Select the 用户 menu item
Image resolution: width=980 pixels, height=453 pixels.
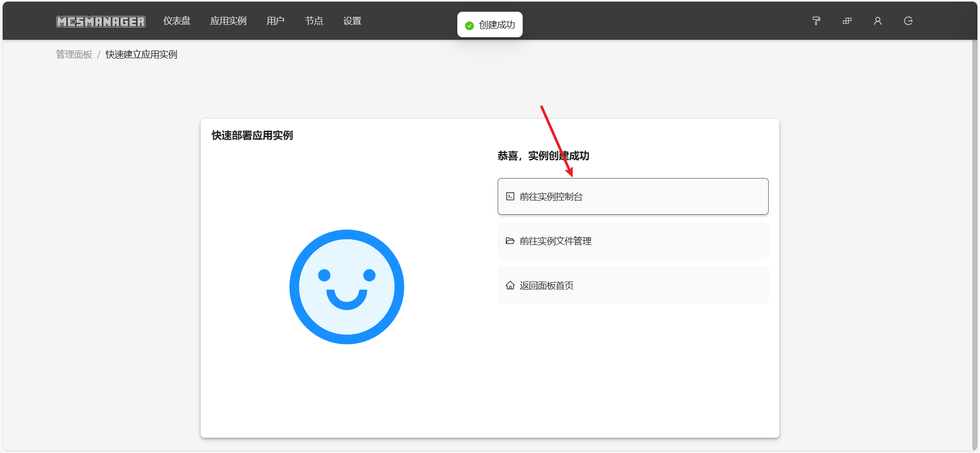275,21
